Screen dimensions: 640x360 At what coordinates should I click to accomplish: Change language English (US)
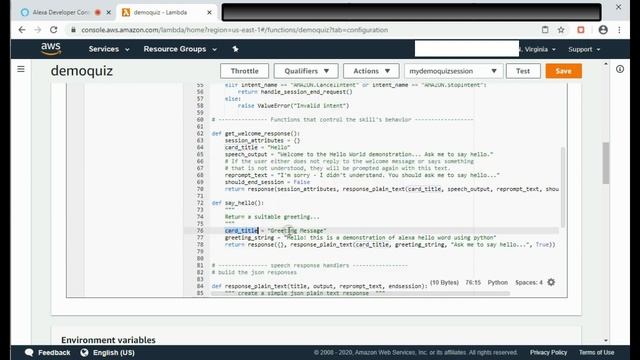pyautogui.click(x=113, y=353)
